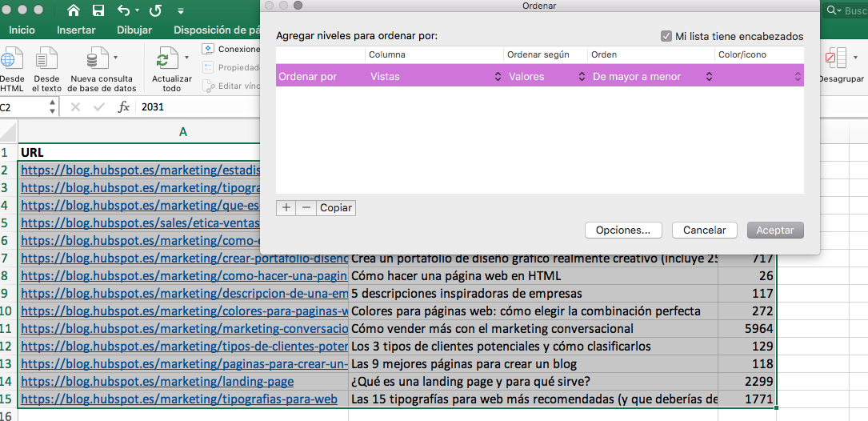This screenshot has height=421, width=868.
Task: Open the Color/icono dropdown in sort row
Action: [760, 77]
